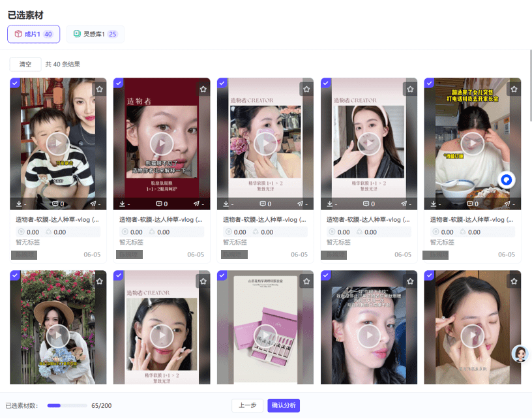The width and height of the screenshot is (532, 419).
Task: Open the blue chat support bubble
Action: click(x=507, y=179)
